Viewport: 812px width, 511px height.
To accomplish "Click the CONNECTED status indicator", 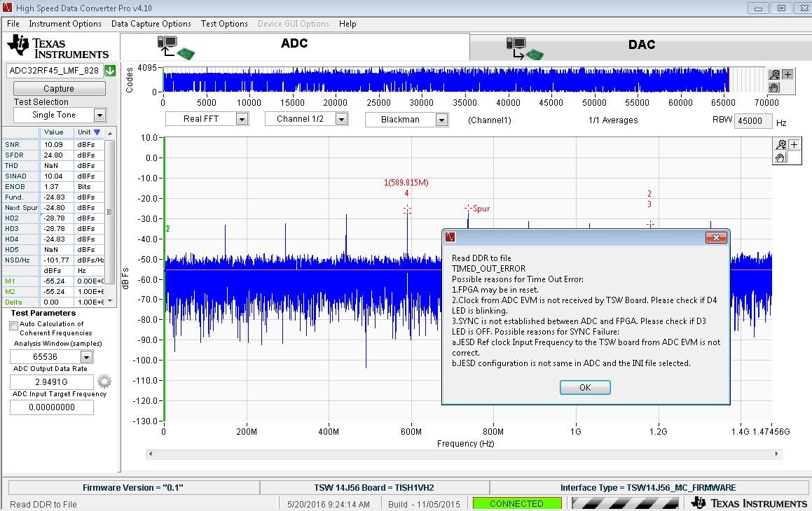I will [x=517, y=504].
